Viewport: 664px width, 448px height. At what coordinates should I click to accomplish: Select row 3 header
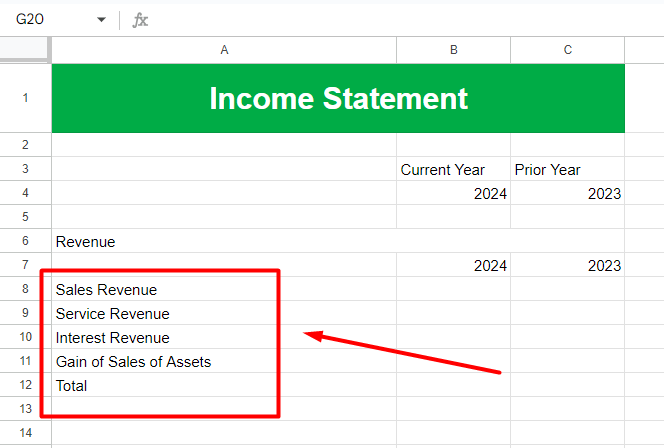coord(25,169)
